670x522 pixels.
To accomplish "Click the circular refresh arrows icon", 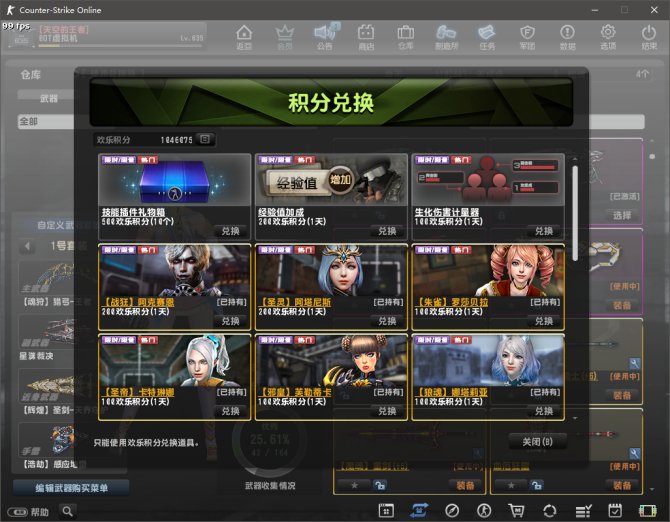I will (550, 510).
